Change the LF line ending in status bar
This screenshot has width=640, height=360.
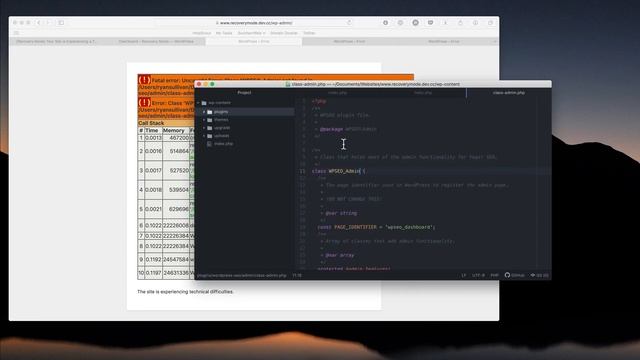click(x=464, y=275)
